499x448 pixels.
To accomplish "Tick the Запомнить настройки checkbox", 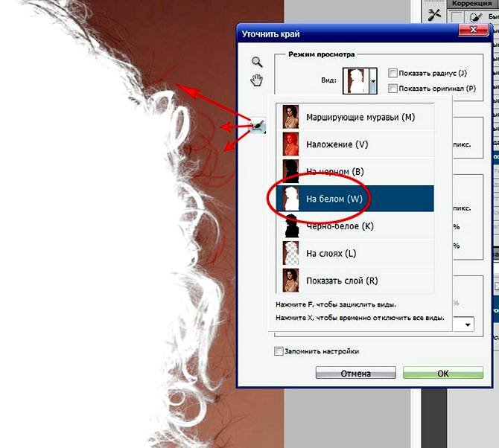I will click(279, 351).
